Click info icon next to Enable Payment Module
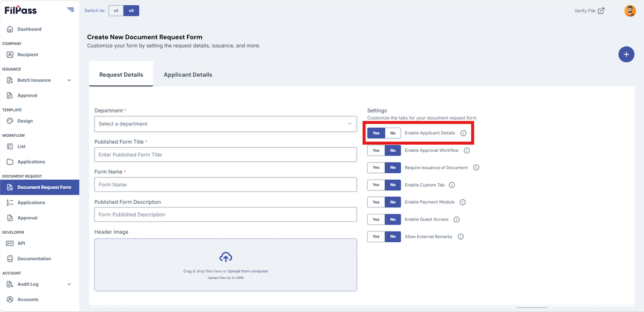The height and width of the screenshot is (312, 644). 463,202
